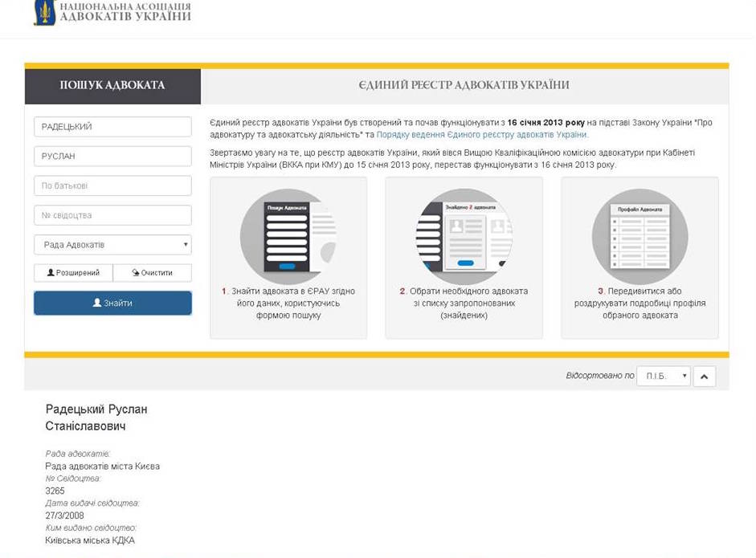Click the search-form illustration for step 1

[x=288, y=235]
